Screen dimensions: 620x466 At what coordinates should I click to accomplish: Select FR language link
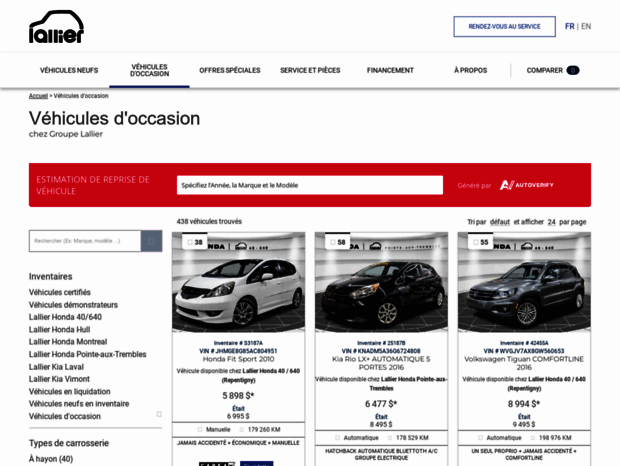569,26
